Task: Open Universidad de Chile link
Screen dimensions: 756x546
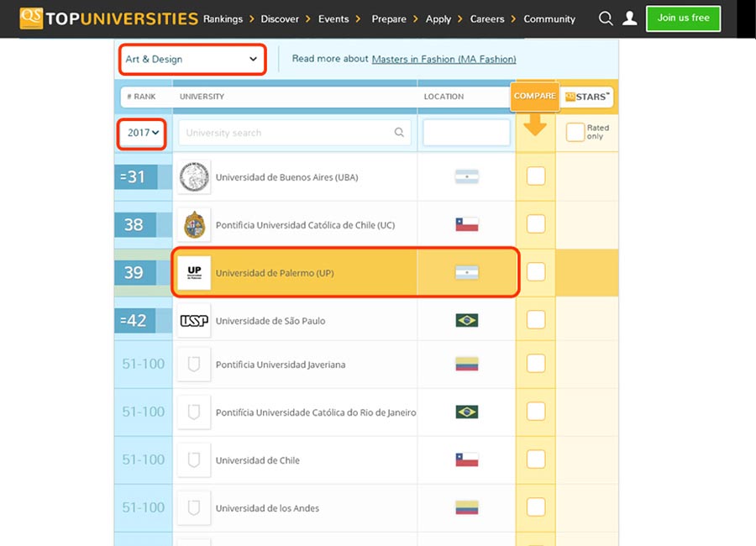Action: point(258,460)
